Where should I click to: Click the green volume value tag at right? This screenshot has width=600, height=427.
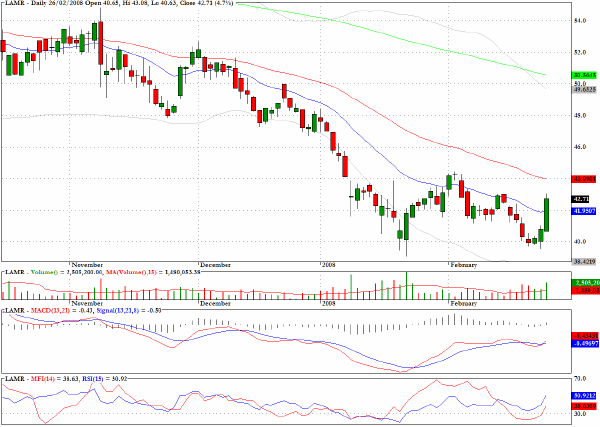(x=585, y=283)
